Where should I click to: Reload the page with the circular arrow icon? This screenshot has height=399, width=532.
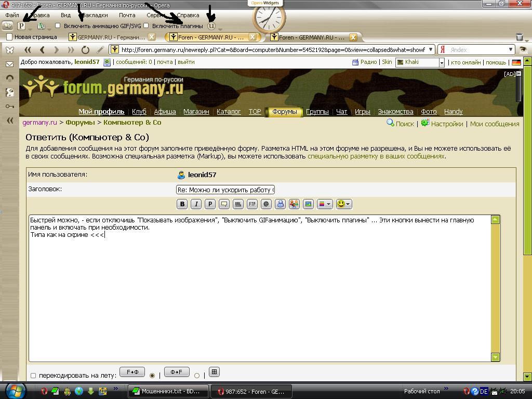[85, 50]
